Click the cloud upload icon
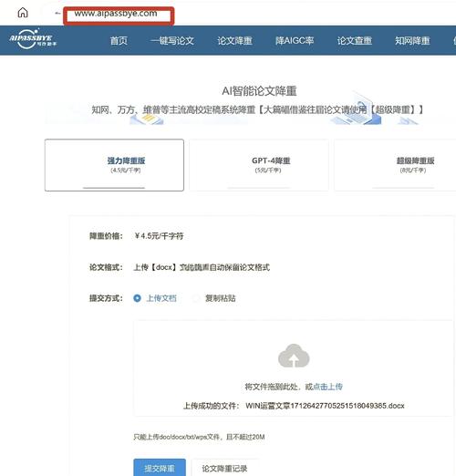Image resolution: width=456 pixels, height=476 pixels. click(x=294, y=356)
